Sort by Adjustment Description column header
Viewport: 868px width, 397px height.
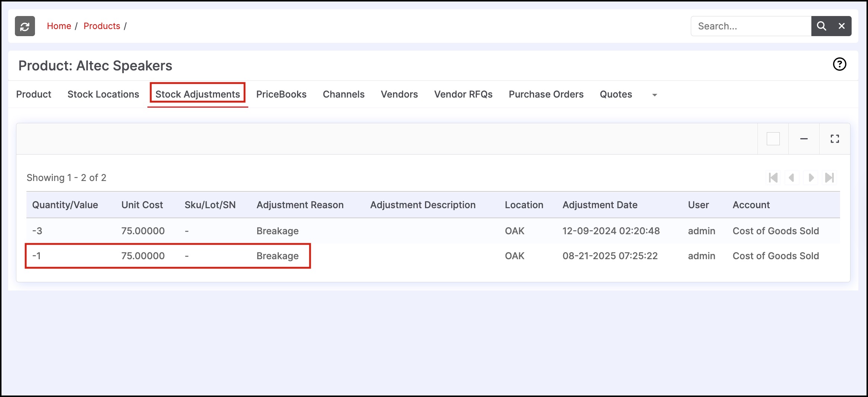point(423,205)
